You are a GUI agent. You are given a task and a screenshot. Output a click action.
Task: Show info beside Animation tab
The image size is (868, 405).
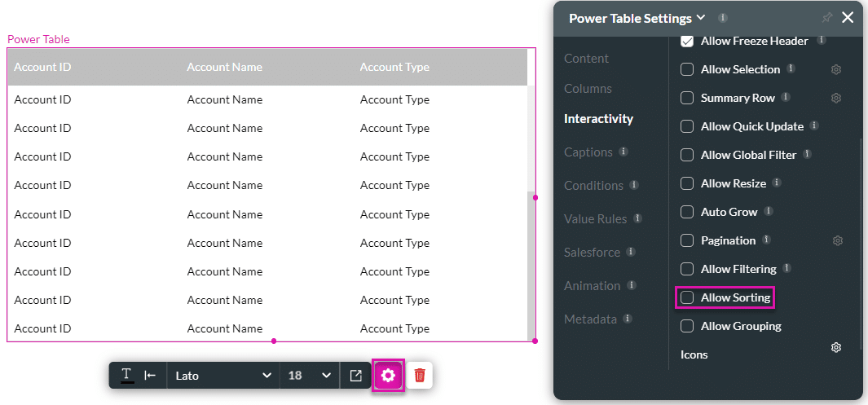(632, 285)
